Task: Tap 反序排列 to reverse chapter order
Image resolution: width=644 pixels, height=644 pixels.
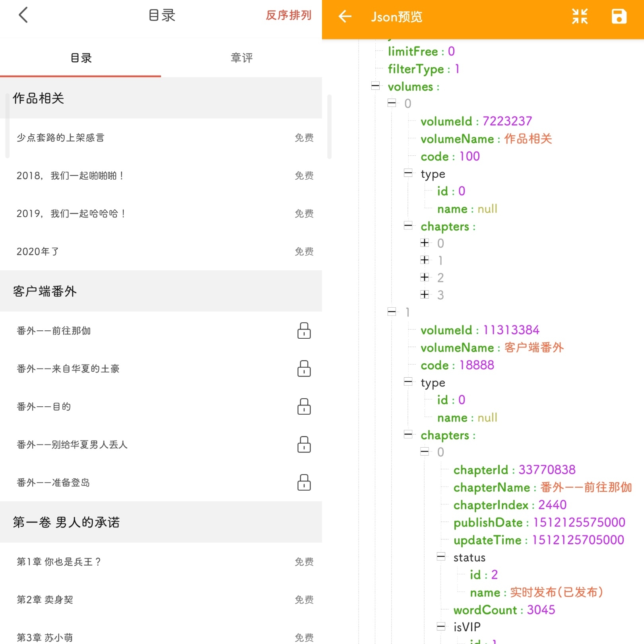Action: [x=289, y=16]
